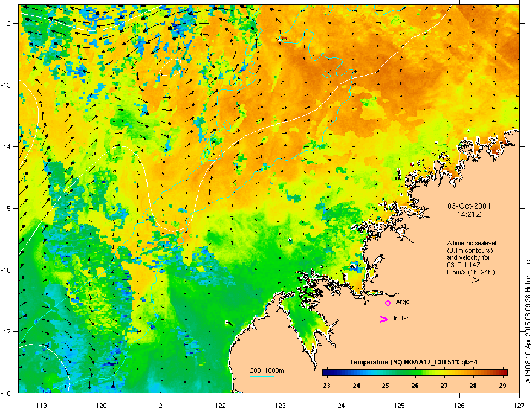Click the latitude label -15
This screenshot has width=532, height=411.
pos(7,208)
